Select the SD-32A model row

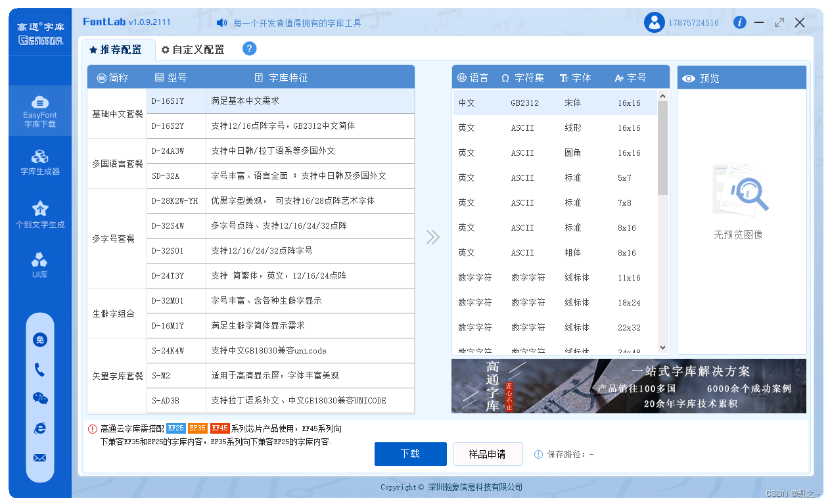coord(281,176)
